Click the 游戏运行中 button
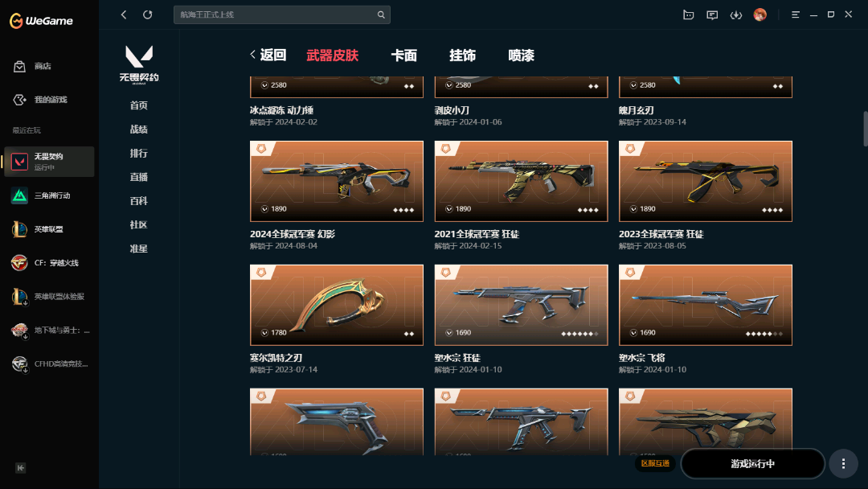868x489 pixels. [753, 463]
